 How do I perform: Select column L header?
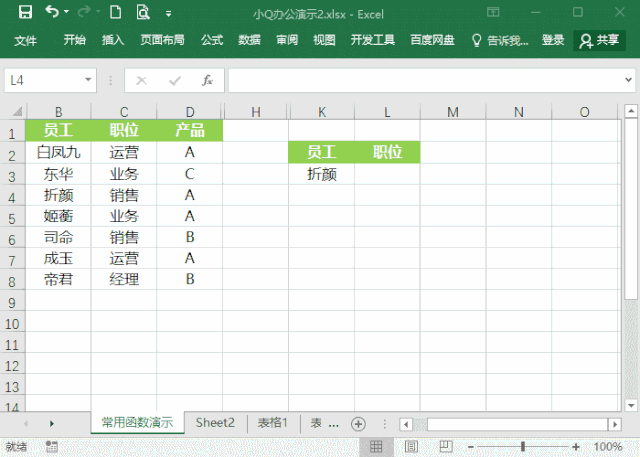(x=387, y=111)
